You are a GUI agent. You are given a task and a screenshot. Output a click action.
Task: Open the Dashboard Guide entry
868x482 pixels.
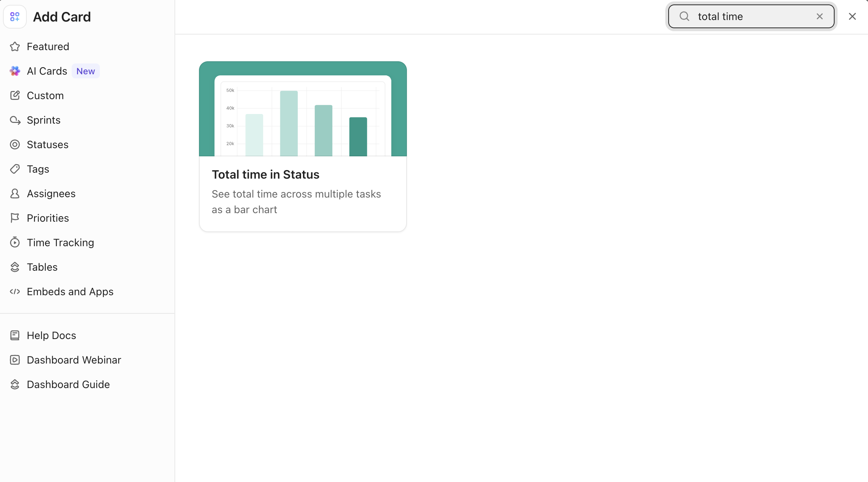click(68, 384)
